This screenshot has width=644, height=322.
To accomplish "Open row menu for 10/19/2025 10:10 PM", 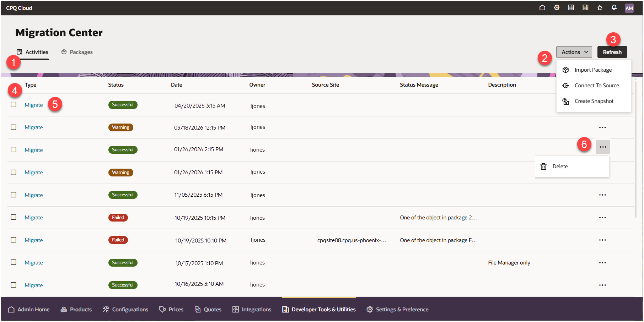I will point(602,240).
